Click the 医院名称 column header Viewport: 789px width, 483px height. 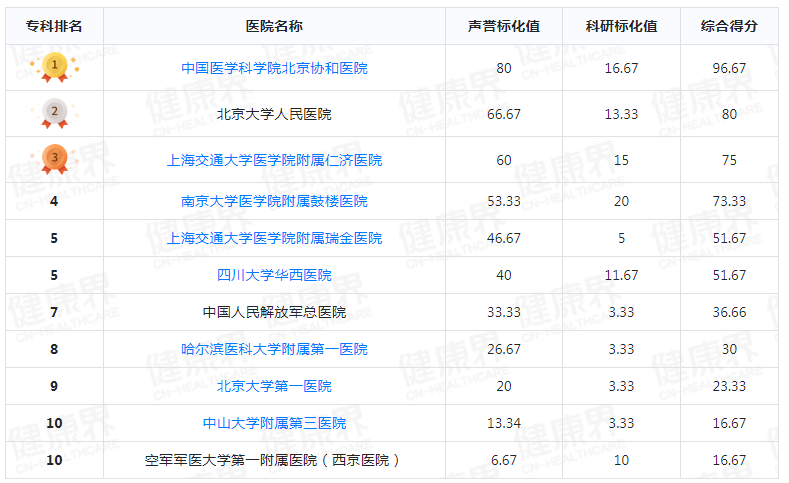274,26
